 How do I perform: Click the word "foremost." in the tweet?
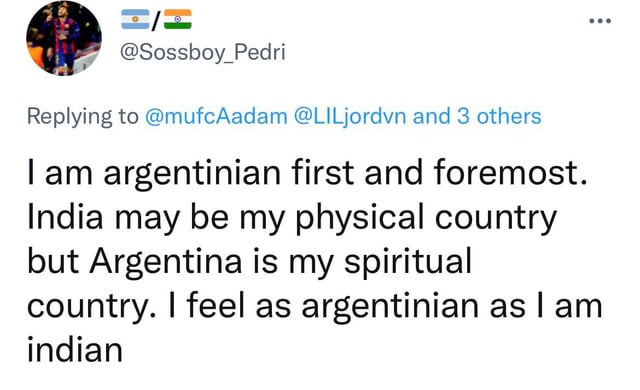[x=511, y=172]
